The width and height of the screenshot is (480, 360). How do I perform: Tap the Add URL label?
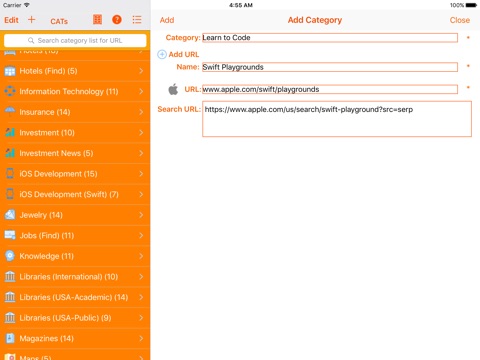point(184,54)
